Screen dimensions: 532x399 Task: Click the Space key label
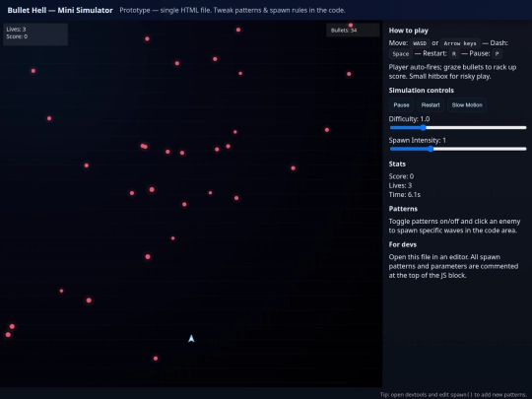[x=401, y=54]
